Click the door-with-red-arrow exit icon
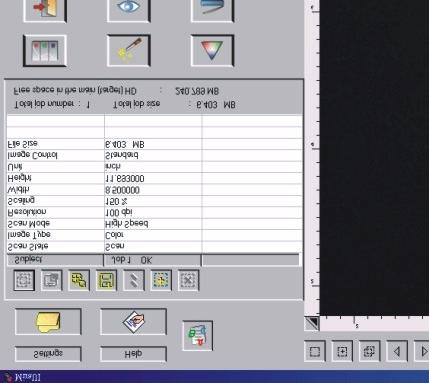Viewport: 429px width, 383px height. coord(45,10)
